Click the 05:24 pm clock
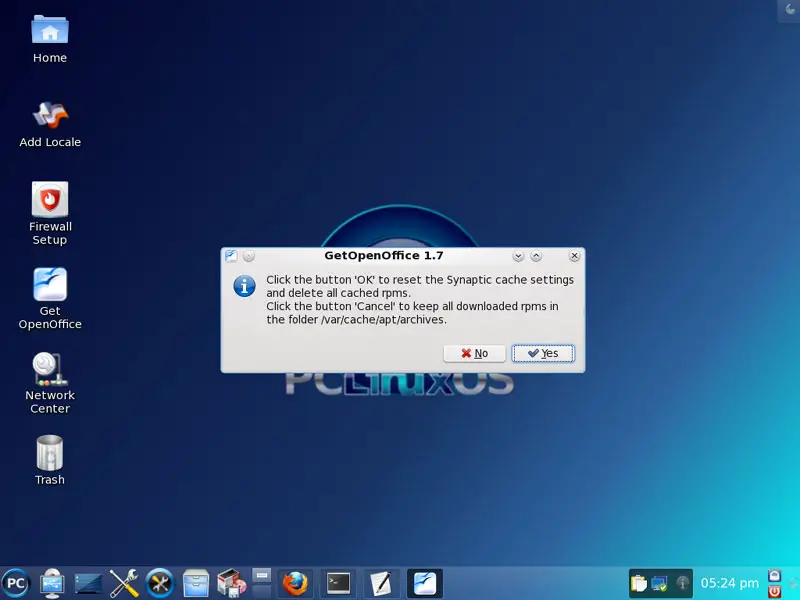 click(730, 583)
